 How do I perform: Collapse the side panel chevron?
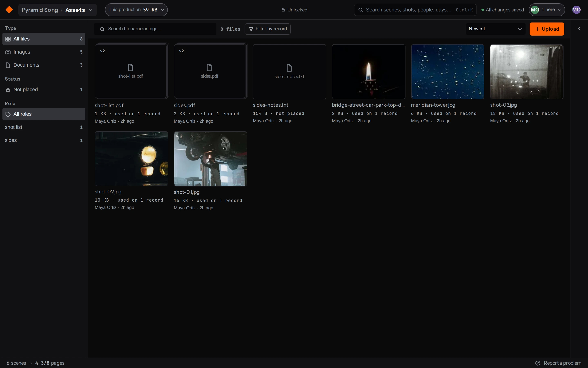579,29
